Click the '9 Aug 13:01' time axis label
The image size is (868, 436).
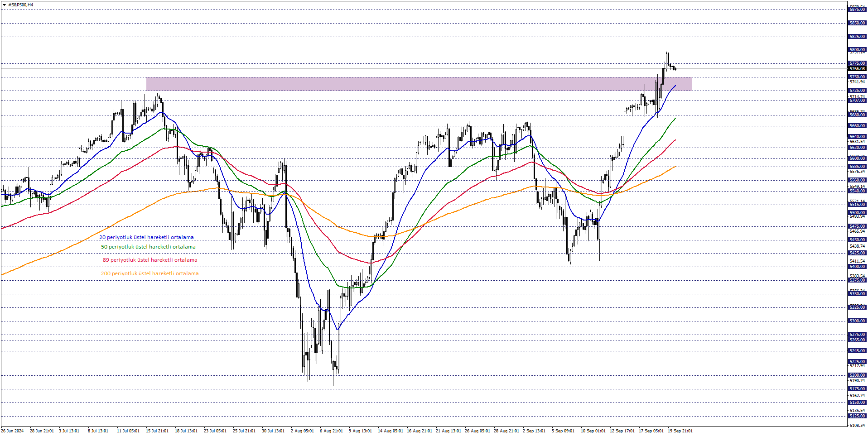360,431
